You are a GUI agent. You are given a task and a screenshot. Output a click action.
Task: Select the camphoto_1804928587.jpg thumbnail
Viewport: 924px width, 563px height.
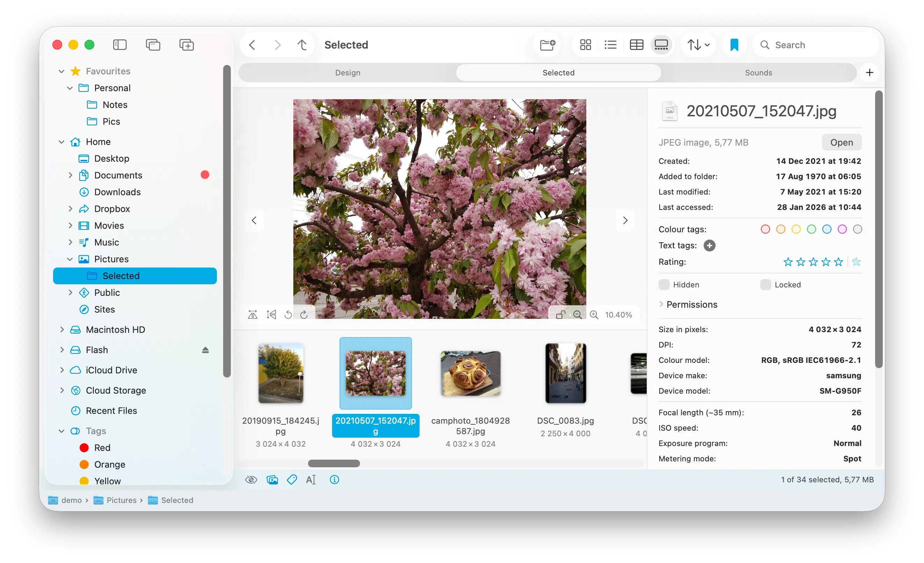(x=470, y=374)
